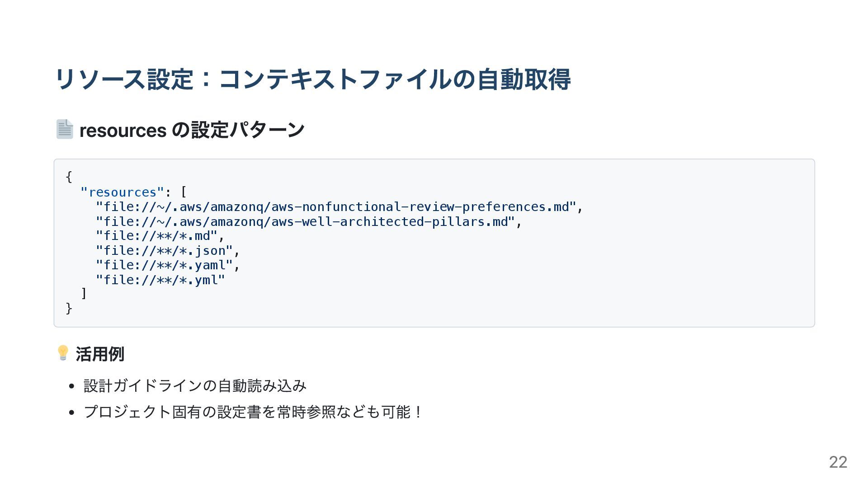Screen dimensions: 868x488
Task: Click the opening square bracket after resources
Action: (x=183, y=192)
